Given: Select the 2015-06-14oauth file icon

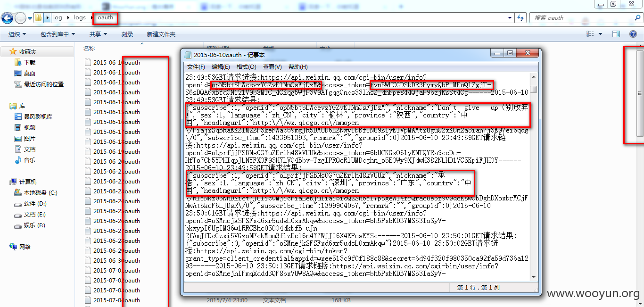Looking at the screenshot, I should (x=88, y=102).
